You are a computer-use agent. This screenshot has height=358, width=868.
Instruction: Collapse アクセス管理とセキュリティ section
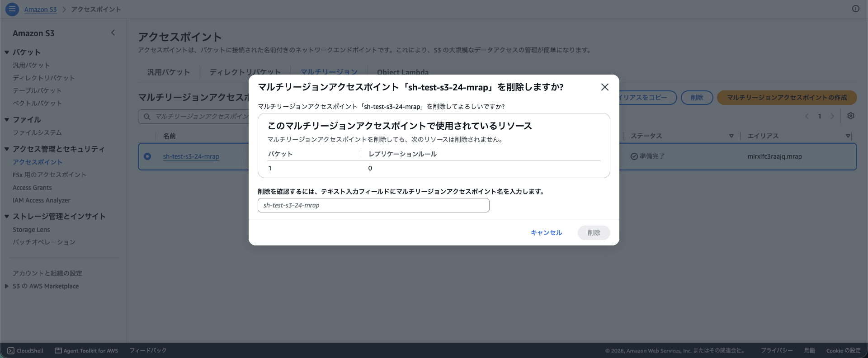(7, 149)
